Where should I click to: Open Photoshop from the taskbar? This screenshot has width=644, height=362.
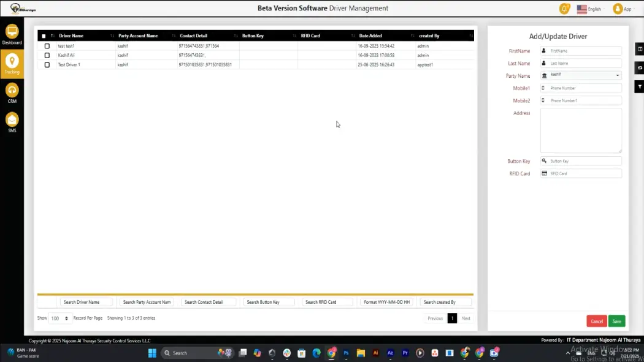click(346, 353)
